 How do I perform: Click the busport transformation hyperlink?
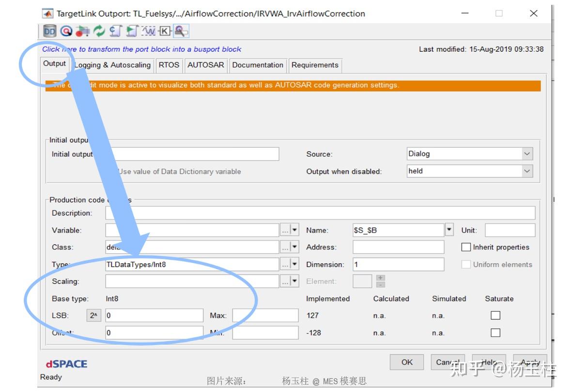click(140, 49)
